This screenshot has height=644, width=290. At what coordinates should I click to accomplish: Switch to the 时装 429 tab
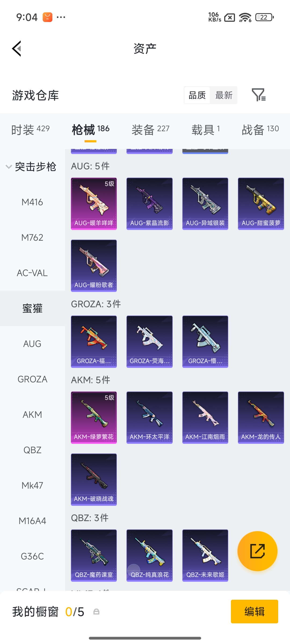[x=30, y=130]
